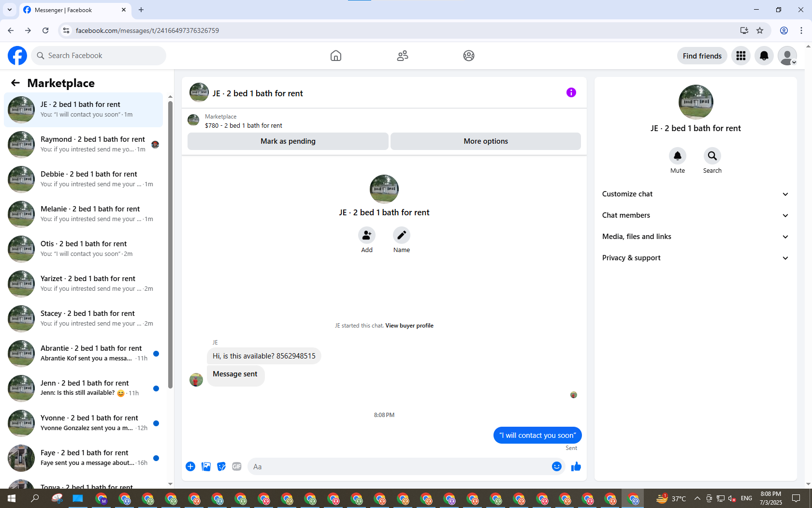Open a new browser tab
The width and height of the screenshot is (812, 508).
pos(141,10)
